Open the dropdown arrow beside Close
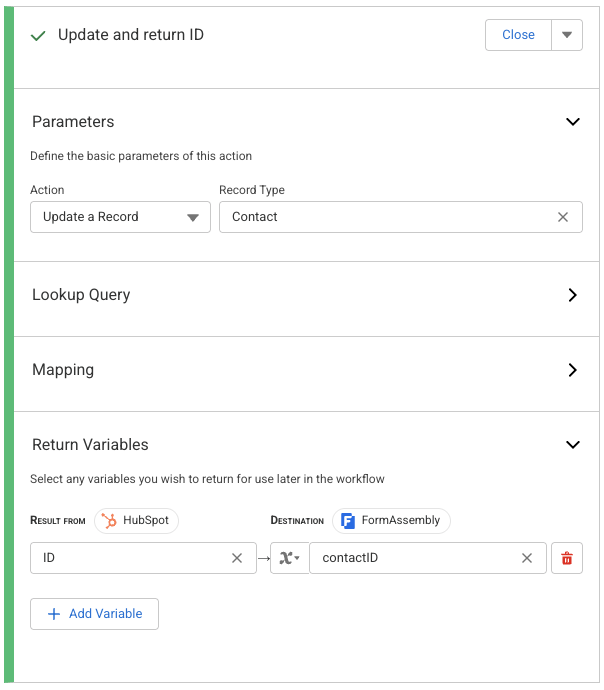 (x=567, y=35)
